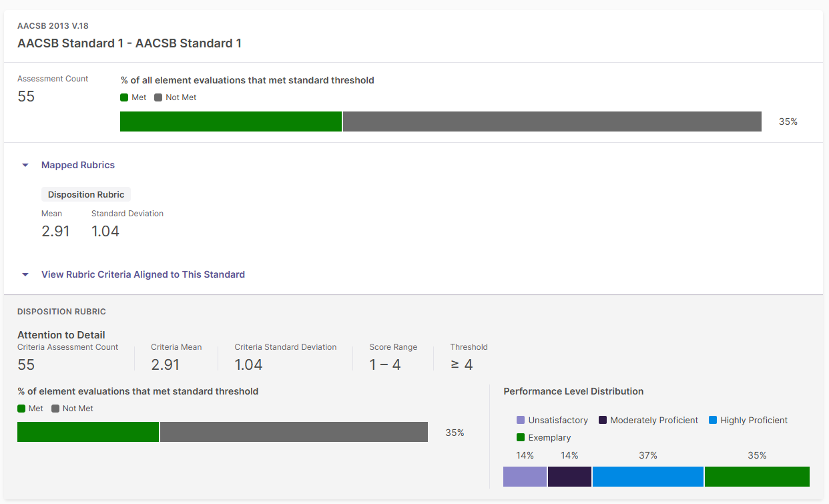Viewport: 829px width, 504px height.
Task: Click the Moderately Proficient legend swatch
Action: (x=603, y=421)
